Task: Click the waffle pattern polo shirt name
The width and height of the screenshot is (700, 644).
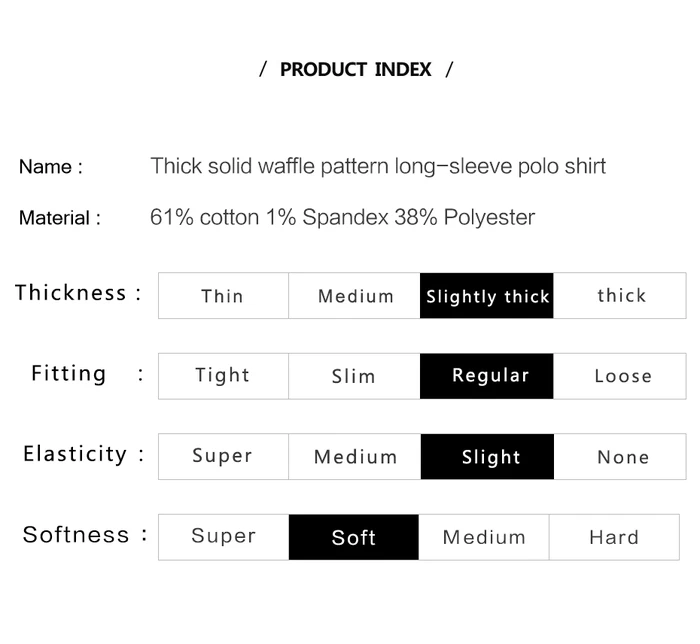Action: coord(378,166)
